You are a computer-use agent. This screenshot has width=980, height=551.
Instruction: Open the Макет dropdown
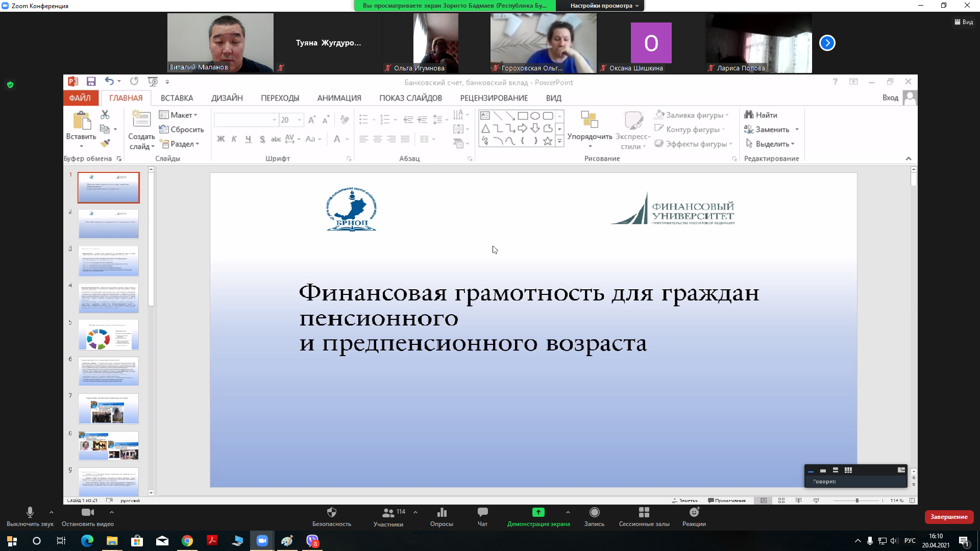coord(178,115)
